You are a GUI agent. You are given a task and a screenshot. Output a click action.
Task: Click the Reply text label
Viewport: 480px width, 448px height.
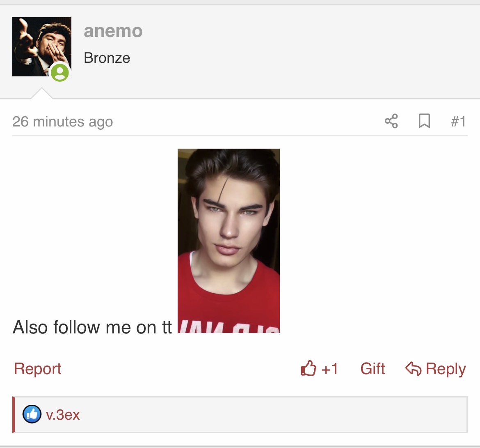(446, 369)
